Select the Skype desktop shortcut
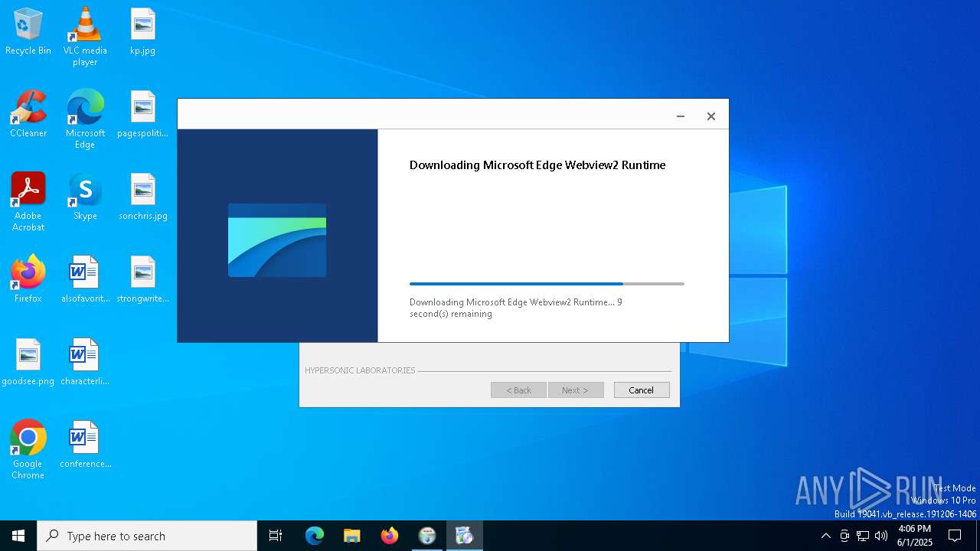This screenshot has width=980, height=551. [x=85, y=197]
